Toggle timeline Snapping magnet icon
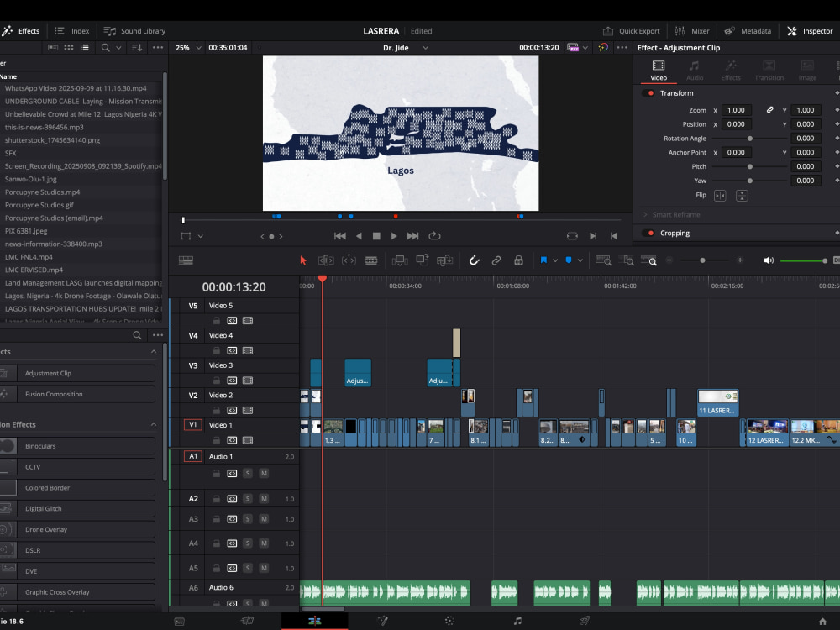The width and height of the screenshot is (840, 630). coord(474,260)
